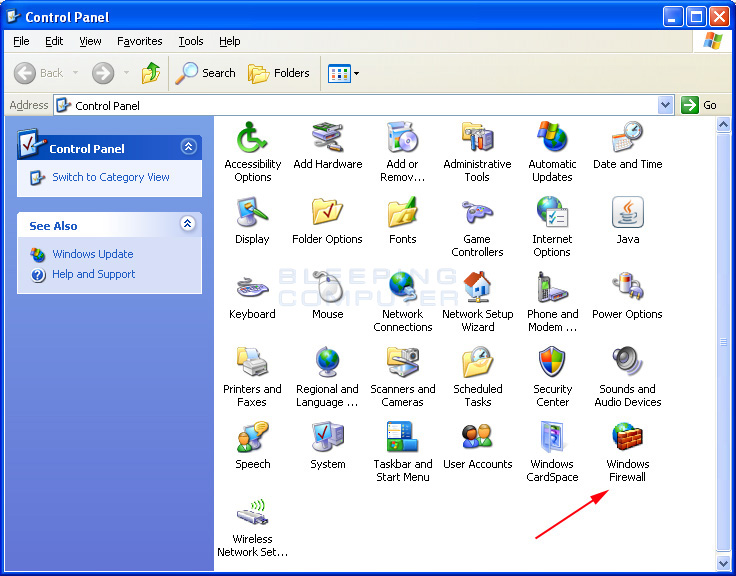The height and width of the screenshot is (576, 736).
Task: Open the Windows Update link
Action: (x=92, y=254)
